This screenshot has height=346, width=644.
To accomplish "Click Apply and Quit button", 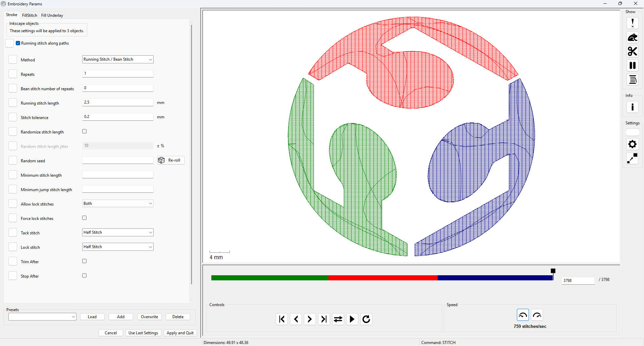I will 180,333.
